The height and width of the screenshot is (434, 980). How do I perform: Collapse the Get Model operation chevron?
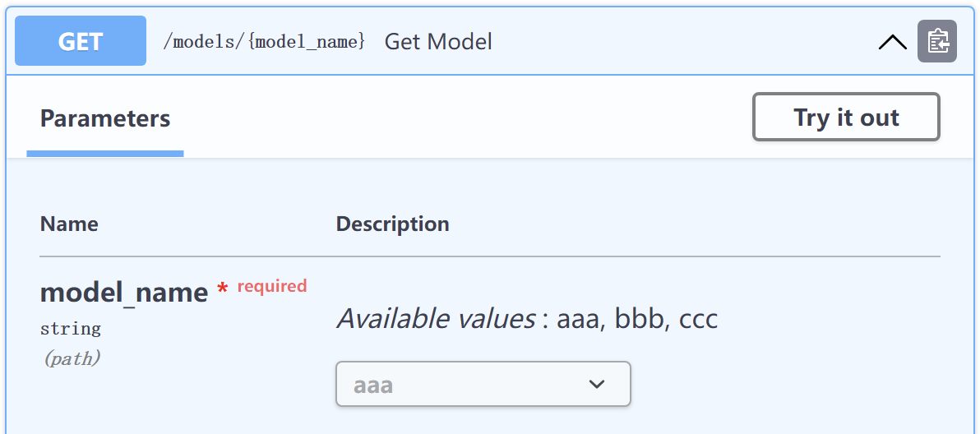coord(892,42)
